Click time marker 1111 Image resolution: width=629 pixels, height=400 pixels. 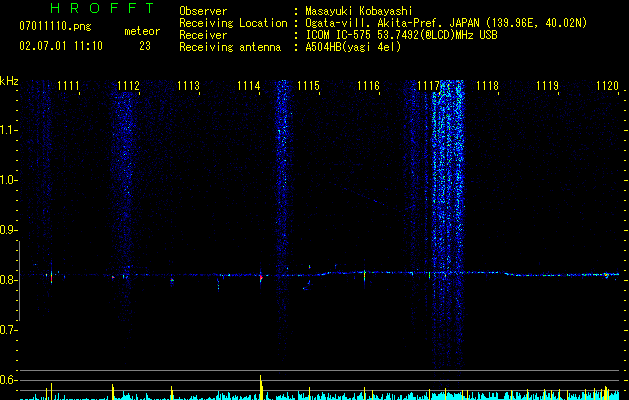68,86
